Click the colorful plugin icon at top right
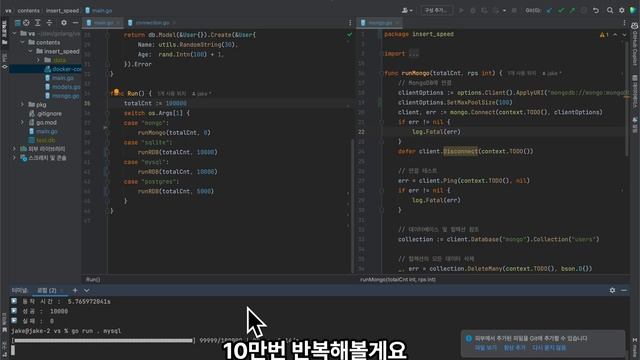The height and width of the screenshot is (360, 640). [x=633, y=10]
